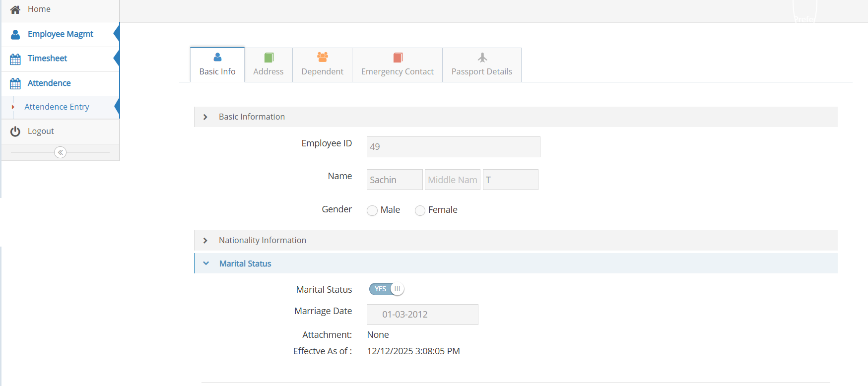Toggle the Marital Status YES switch
This screenshot has height=386, width=868.
pyautogui.click(x=387, y=289)
